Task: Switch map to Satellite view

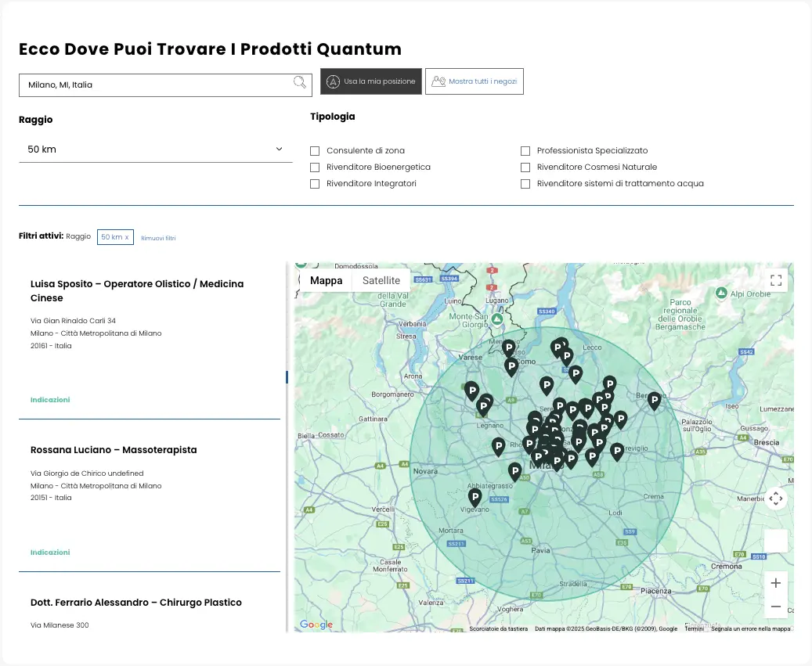Action: (381, 280)
